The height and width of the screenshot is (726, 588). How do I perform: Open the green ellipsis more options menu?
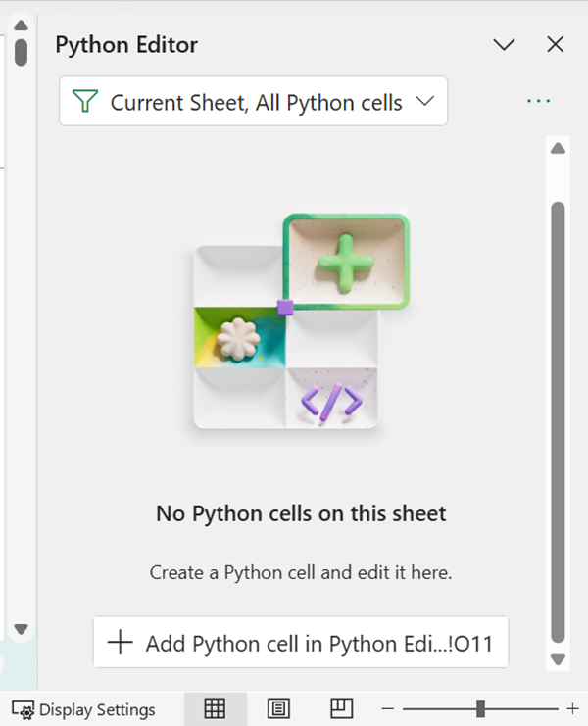(x=538, y=101)
